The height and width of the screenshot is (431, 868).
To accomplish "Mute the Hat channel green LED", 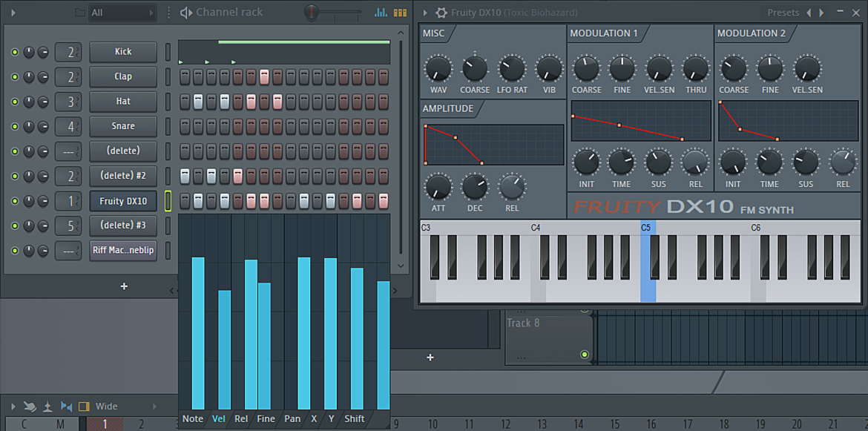I will click(x=14, y=102).
